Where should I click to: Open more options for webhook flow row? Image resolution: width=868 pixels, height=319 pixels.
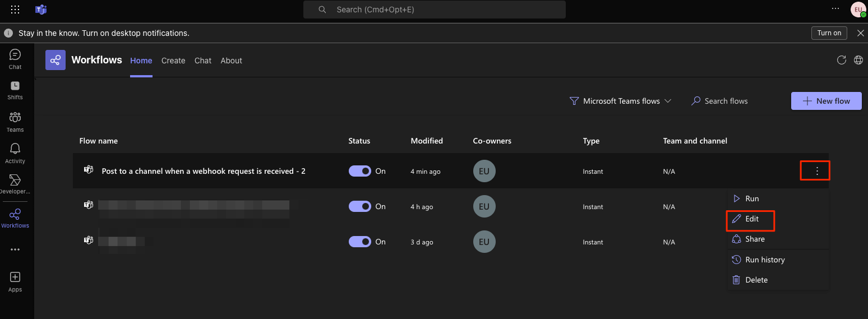(817, 171)
